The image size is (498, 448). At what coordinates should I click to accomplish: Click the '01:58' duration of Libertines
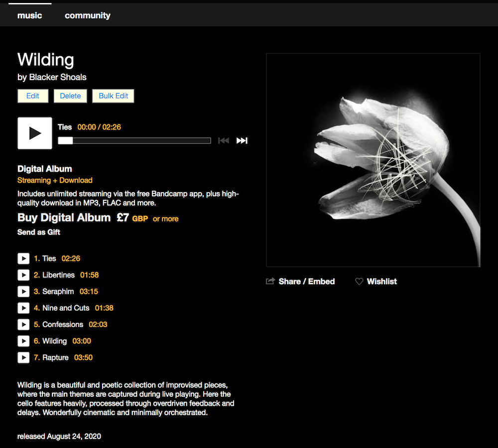pos(89,275)
